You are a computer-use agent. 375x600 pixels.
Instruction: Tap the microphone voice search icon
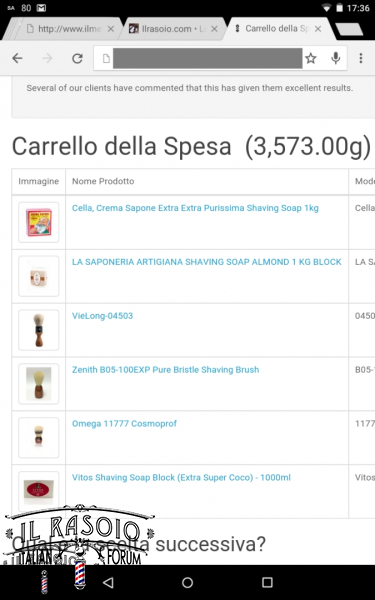click(336, 58)
